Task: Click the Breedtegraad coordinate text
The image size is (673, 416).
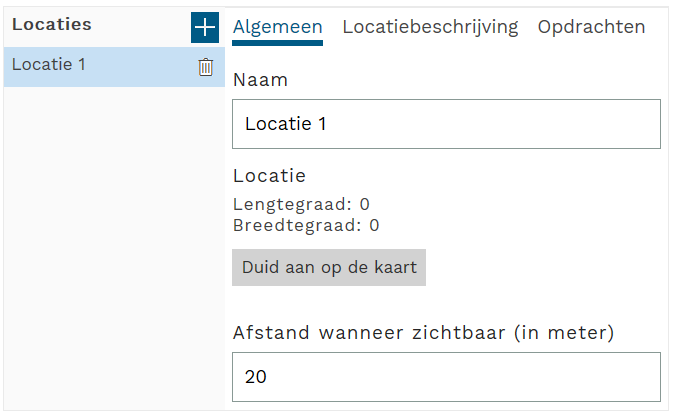Action: (x=306, y=225)
